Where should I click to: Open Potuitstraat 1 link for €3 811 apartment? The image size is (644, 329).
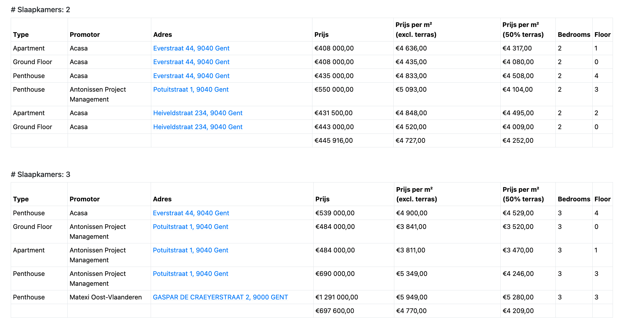190,250
